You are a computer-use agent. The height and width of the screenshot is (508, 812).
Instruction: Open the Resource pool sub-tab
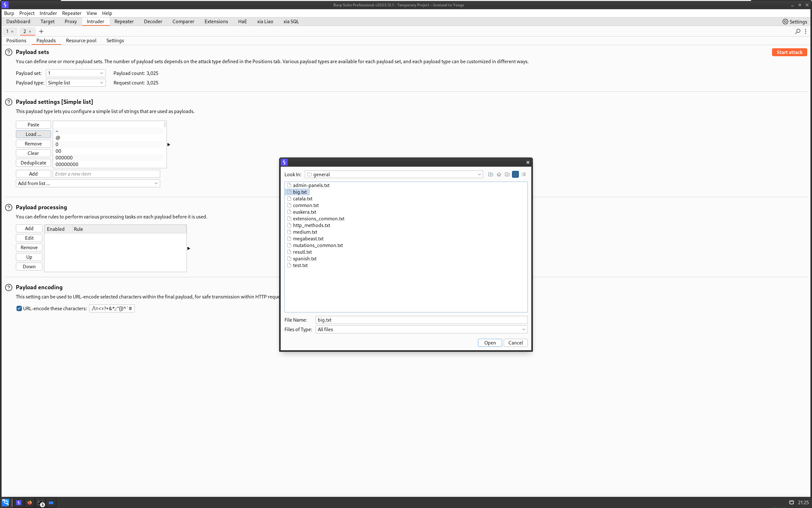tap(81, 41)
